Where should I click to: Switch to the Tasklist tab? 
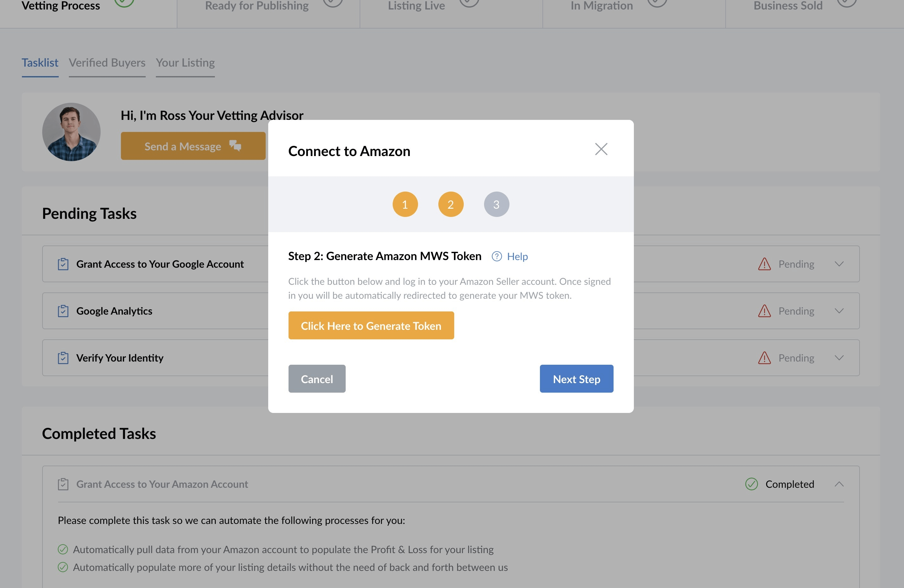pos(40,62)
